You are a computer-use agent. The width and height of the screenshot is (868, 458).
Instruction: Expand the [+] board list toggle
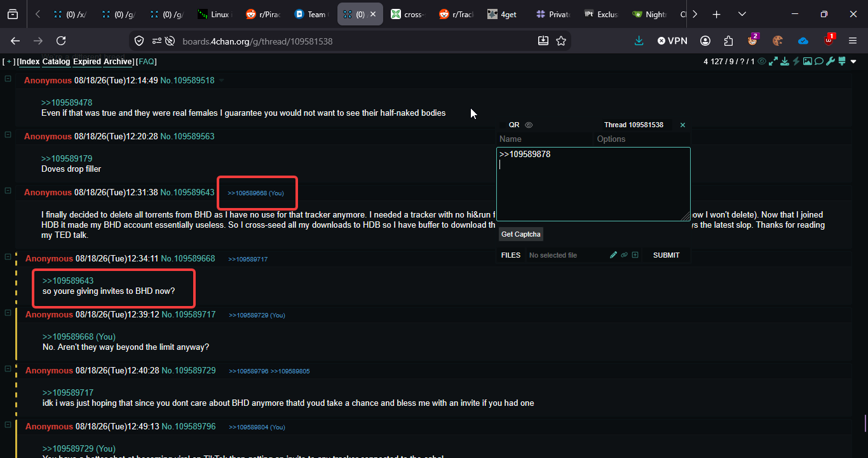pyautogui.click(x=9, y=62)
